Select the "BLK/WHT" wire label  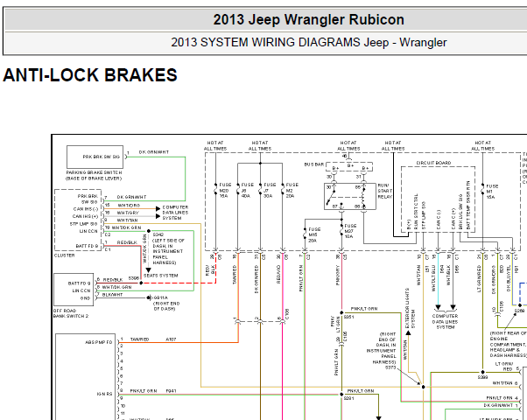pyautogui.click(x=112, y=295)
